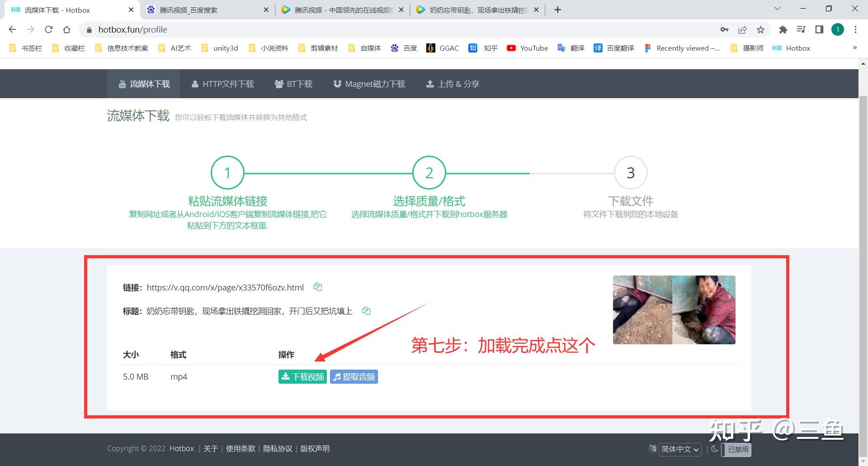Click the share page icon in address bar
The width and height of the screenshot is (868, 466).
tap(742, 30)
